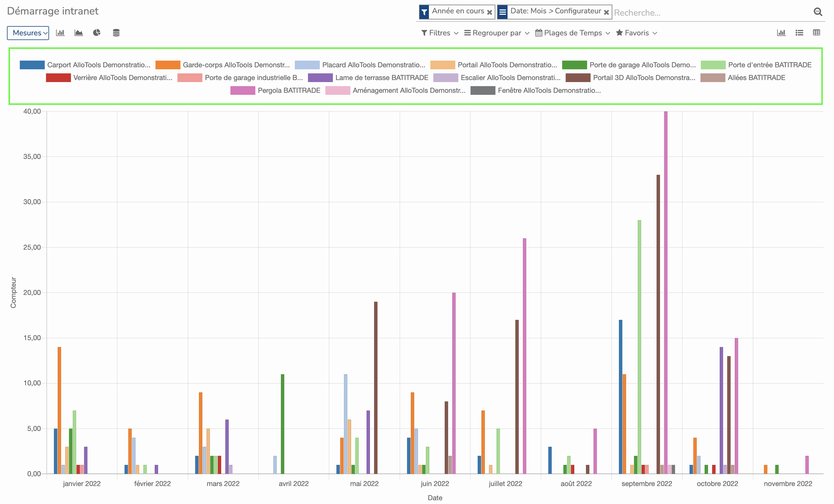
Task: Click the Compteur y-axis title
Action: point(13,293)
